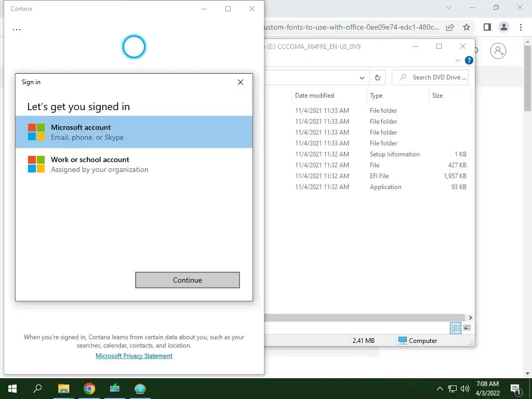The width and height of the screenshot is (532, 399).
Task: Click the Cortana blue circle icon
Action: click(134, 47)
